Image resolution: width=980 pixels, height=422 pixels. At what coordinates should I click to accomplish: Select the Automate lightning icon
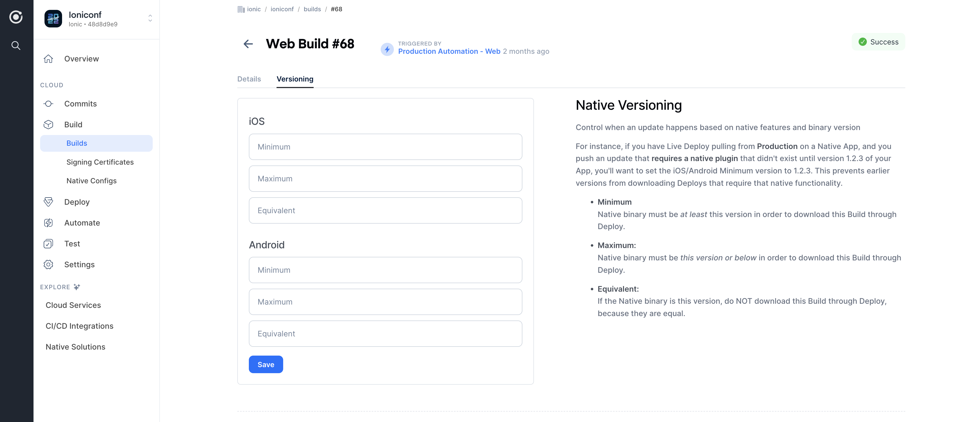coord(48,223)
